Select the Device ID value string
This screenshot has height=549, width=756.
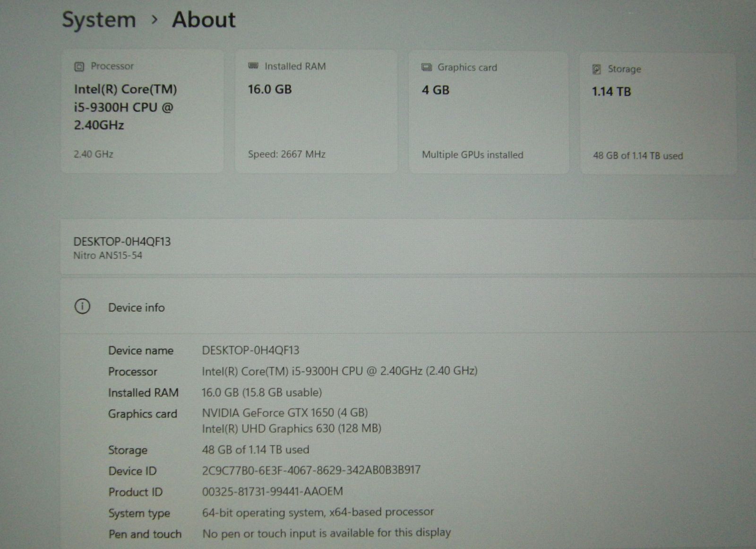click(311, 471)
